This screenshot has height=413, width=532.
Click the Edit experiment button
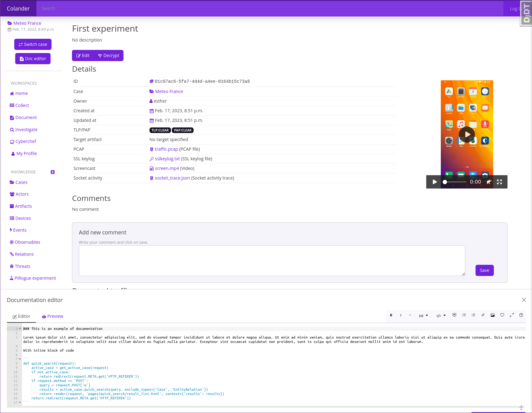pos(83,56)
